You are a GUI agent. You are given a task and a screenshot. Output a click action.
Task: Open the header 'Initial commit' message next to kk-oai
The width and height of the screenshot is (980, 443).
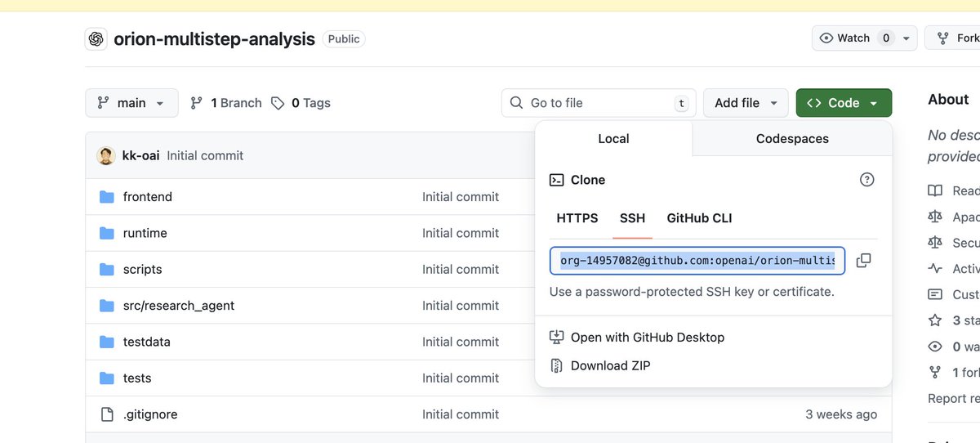click(205, 155)
